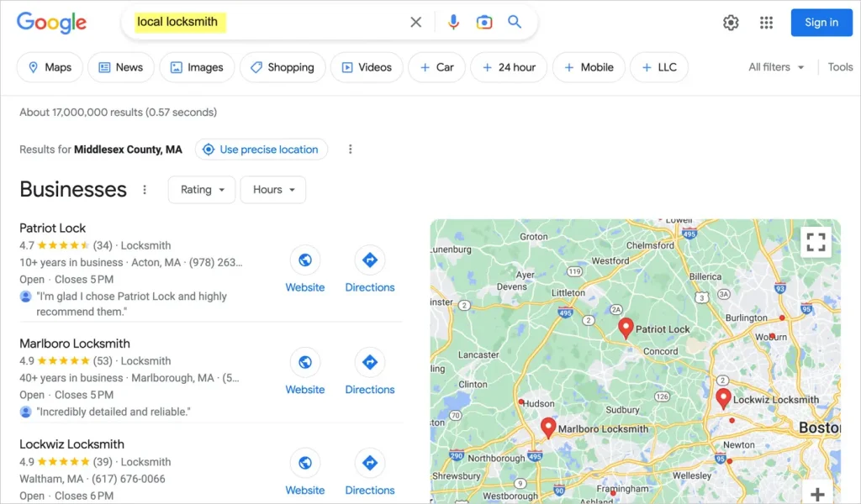Start voice search with the microphone

pos(453,22)
